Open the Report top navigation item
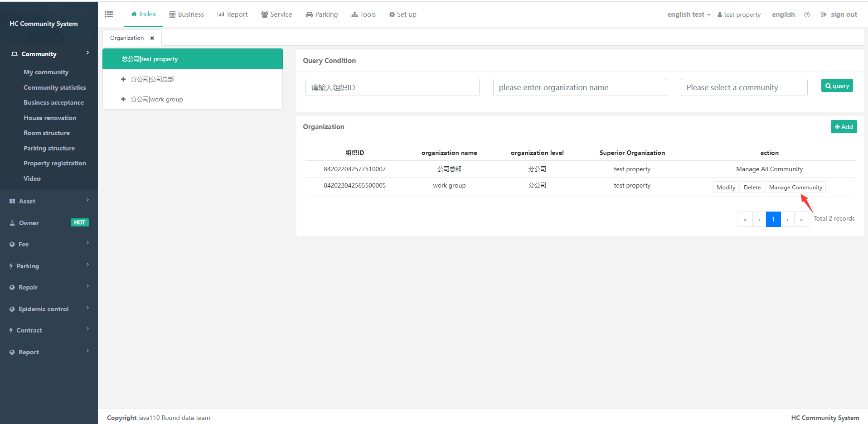The height and width of the screenshot is (424, 868). (233, 14)
